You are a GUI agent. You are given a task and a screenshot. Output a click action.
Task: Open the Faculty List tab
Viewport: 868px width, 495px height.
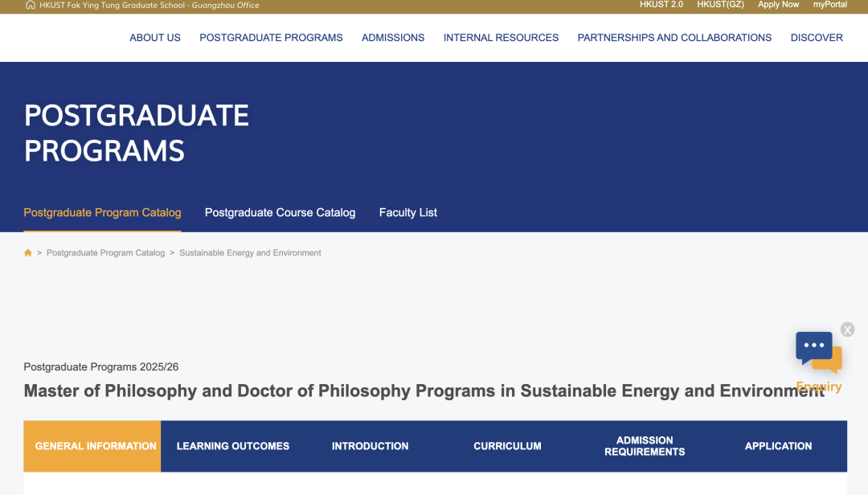point(408,213)
